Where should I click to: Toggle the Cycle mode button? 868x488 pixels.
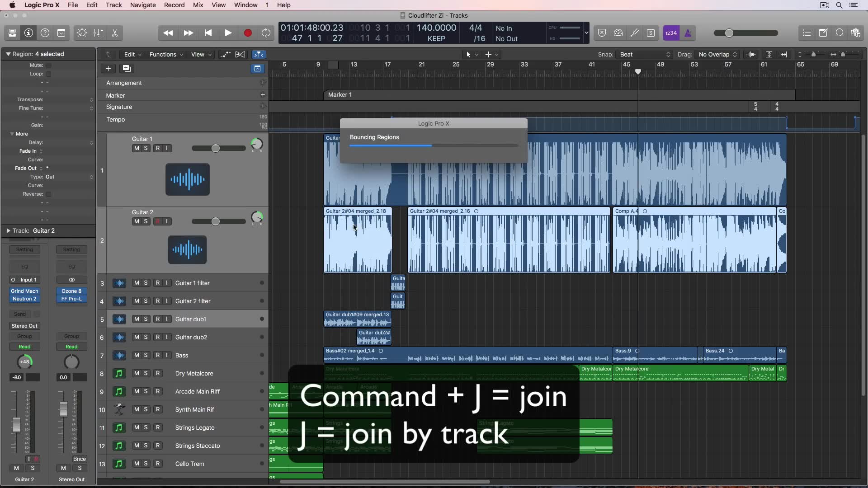[x=266, y=33]
